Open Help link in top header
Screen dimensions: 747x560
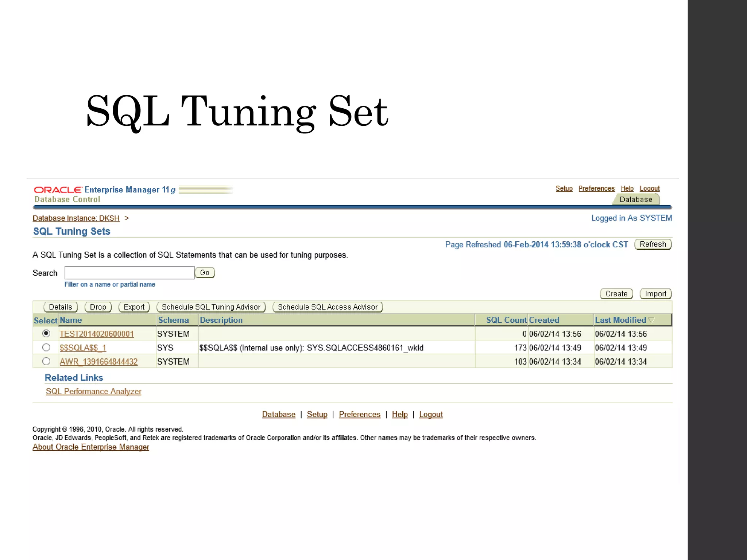tap(627, 188)
